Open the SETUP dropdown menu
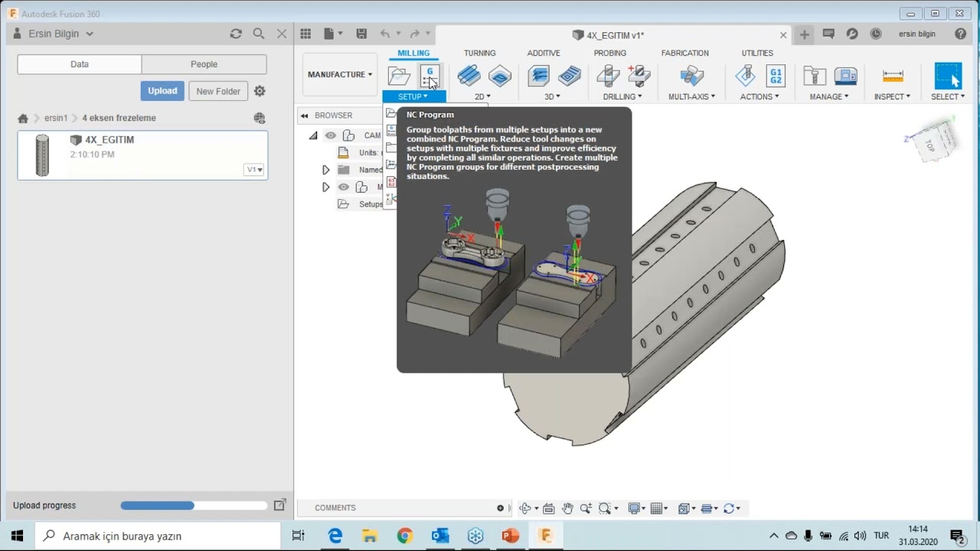 413,96
